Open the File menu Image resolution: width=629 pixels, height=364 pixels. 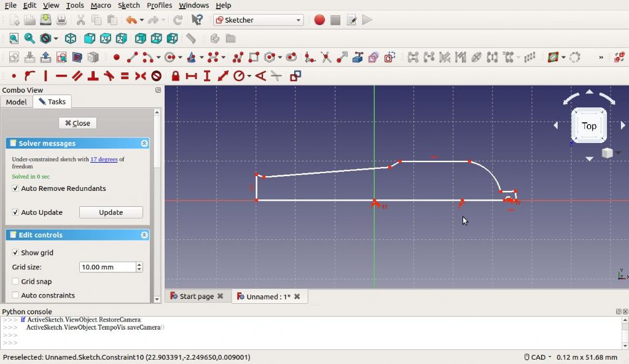click(x=10, y=5)
